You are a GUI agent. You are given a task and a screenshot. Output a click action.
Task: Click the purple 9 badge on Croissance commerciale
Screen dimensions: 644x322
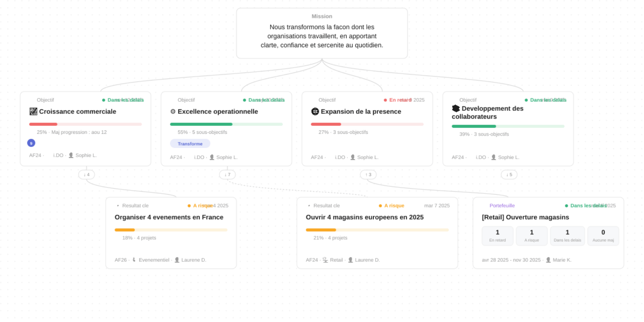tap(31, 143)
